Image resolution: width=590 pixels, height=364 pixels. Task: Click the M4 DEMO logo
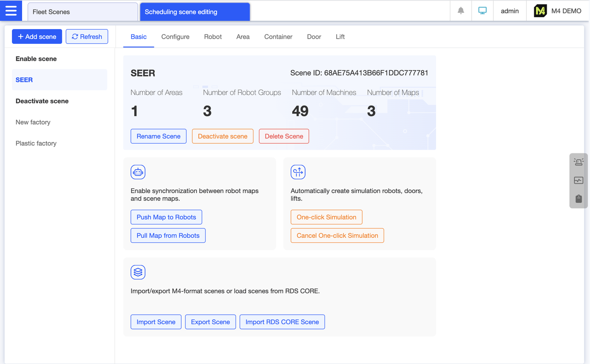pos(540,11)
